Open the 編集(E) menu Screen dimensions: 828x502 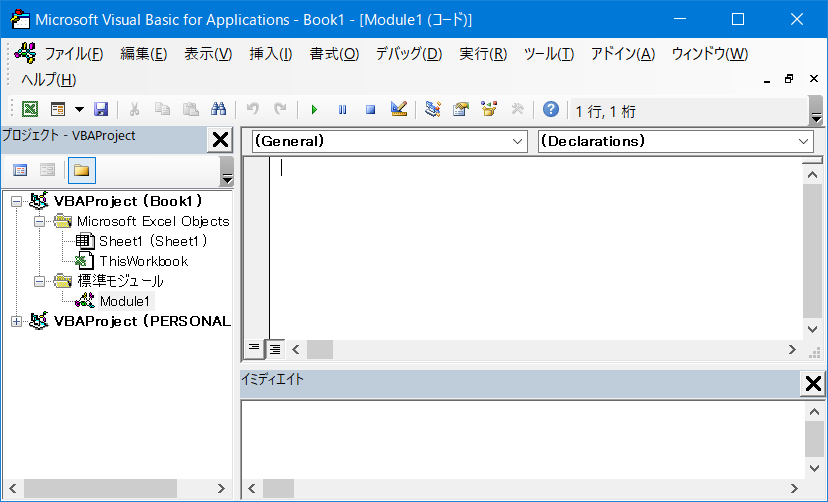point(144,54)
